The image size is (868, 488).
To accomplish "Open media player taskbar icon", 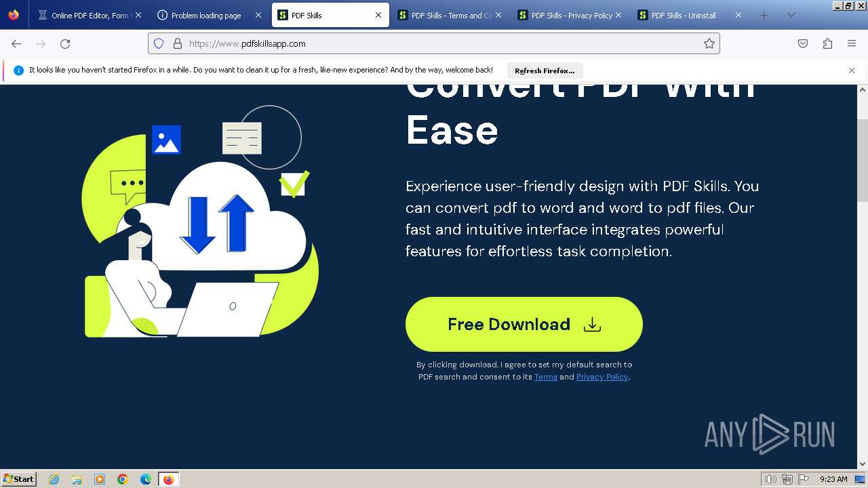I will click(100, 479).
